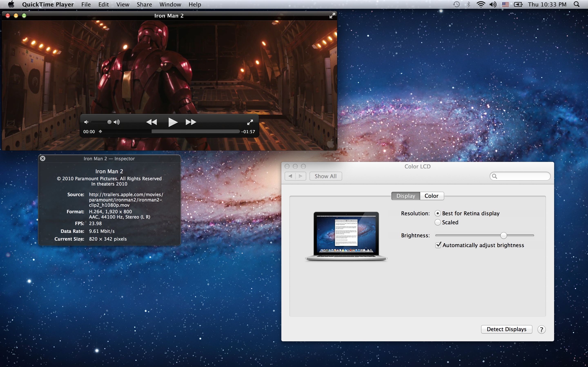Close the Iron Man 2 Inspector panel
The height and width of the screenshot is (367, 588).
click(43, 158)
